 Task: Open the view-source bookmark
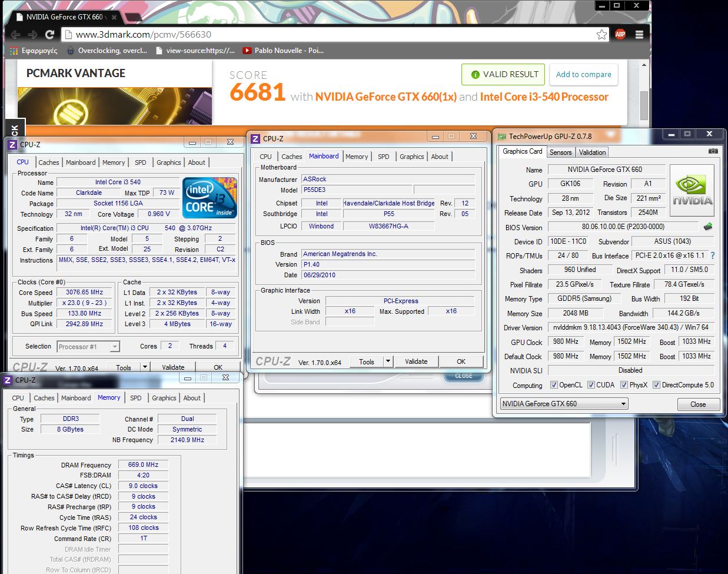tap(195, 51)
